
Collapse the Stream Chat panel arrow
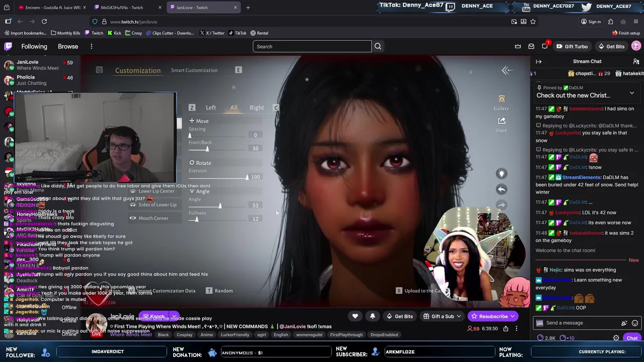tap(539, 61)
